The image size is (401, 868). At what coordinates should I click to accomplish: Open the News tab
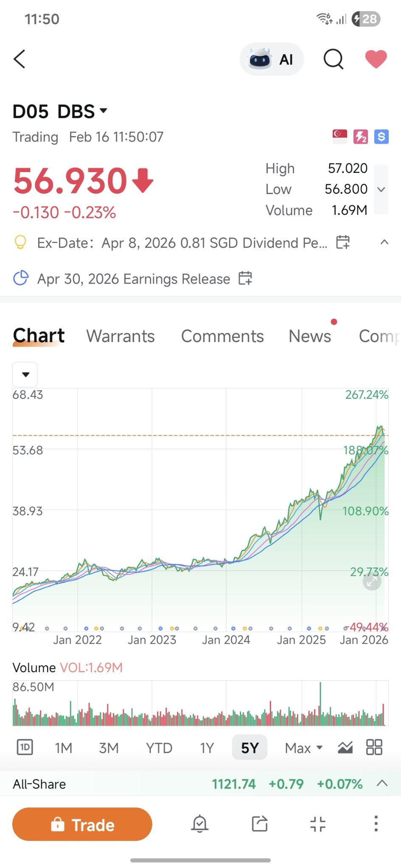(310, 336)
